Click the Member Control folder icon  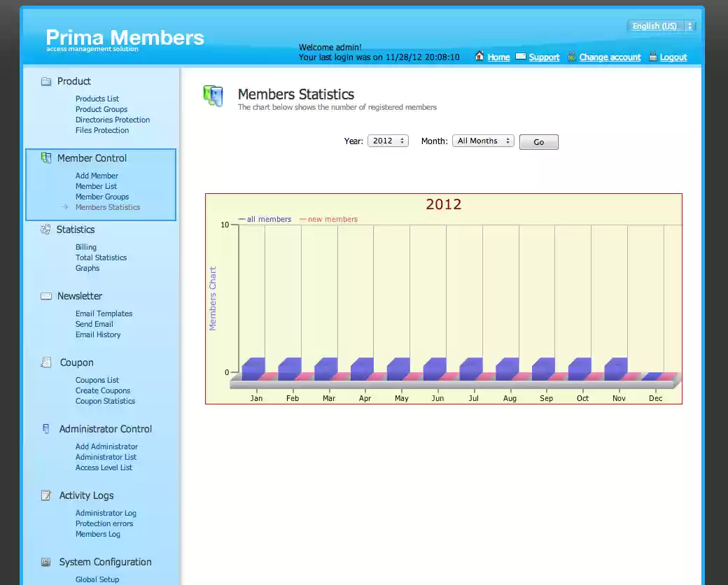click(48, 157)
